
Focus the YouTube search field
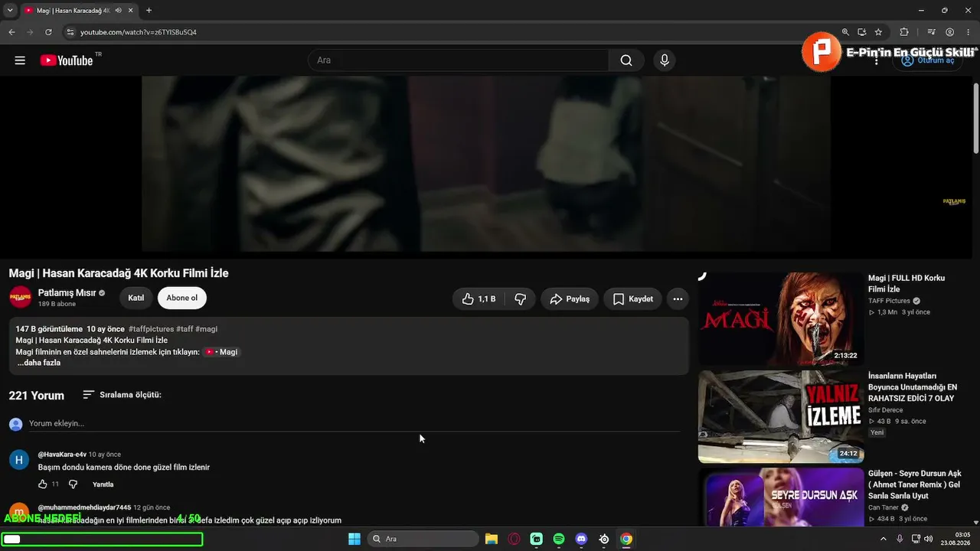(x=459, y=60)
